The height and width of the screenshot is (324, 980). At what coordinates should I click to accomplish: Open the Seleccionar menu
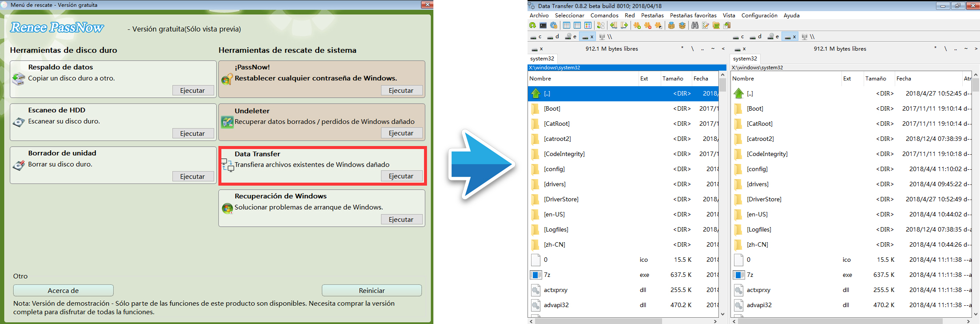pos(570,15)
